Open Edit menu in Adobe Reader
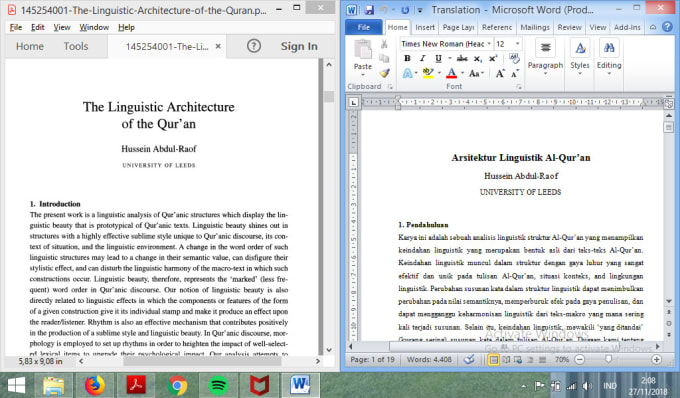 pos(37,27)
